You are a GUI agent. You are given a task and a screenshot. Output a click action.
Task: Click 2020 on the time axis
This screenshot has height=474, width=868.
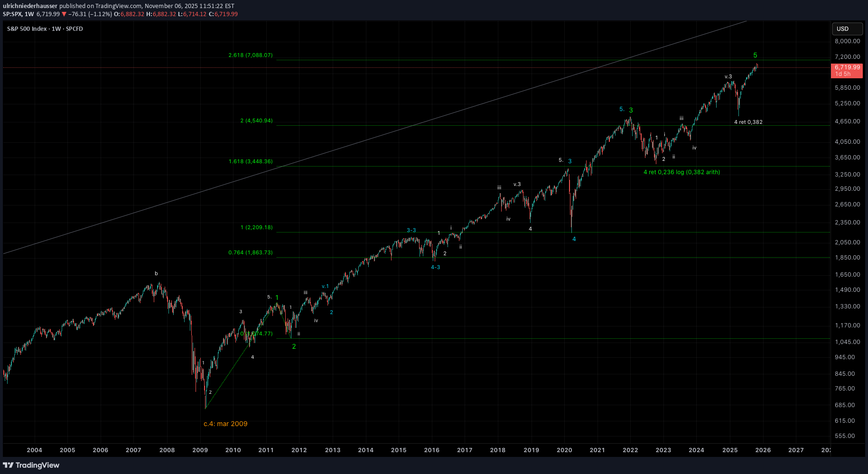pos(564,450)
